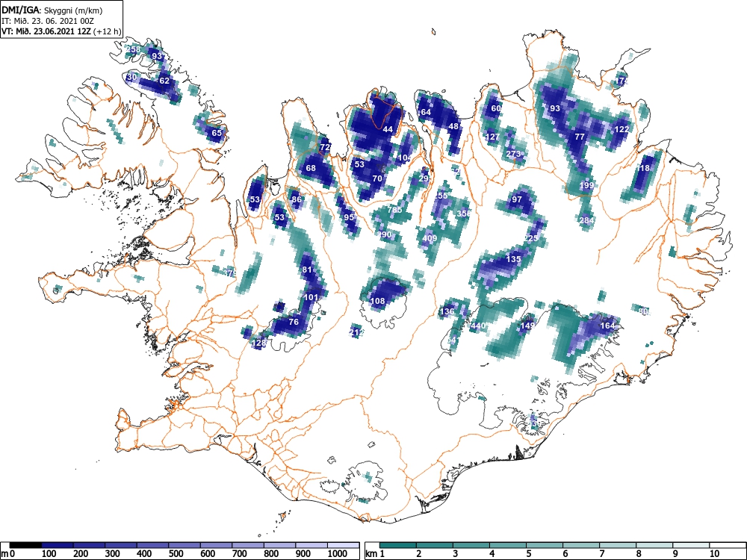Click the map value 108
Screen dimensions: 747x560
(377, 301)
